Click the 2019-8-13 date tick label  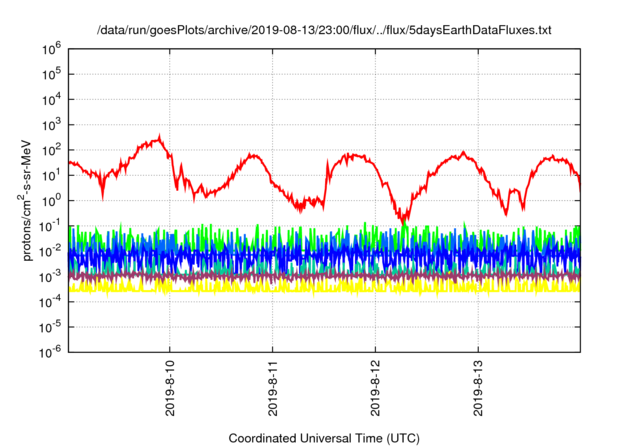(x=478, y=388)
